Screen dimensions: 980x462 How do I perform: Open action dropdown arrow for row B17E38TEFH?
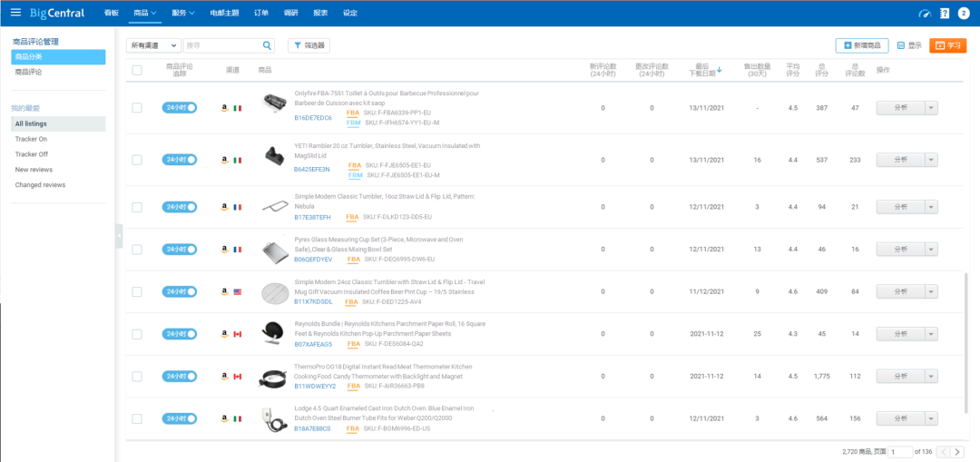point(931,207)
